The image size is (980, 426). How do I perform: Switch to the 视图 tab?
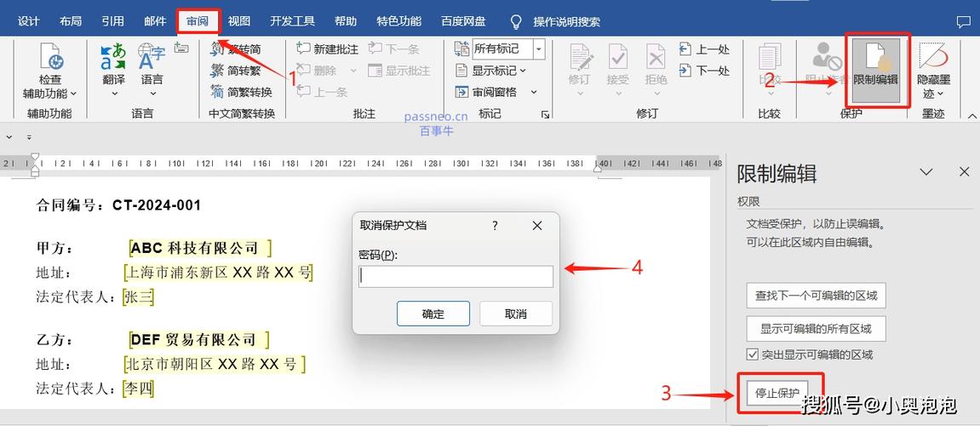tap(239, 21)
